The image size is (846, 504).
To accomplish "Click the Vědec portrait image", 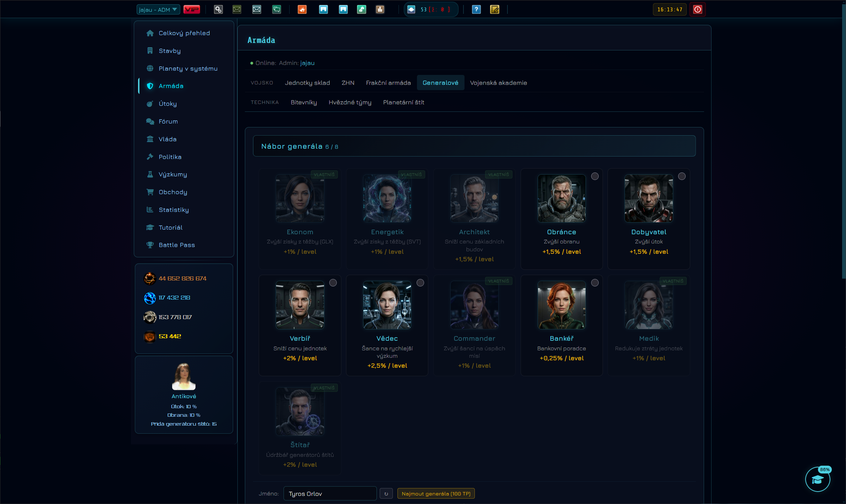I will pyautogui.click(x=387, y=305).
